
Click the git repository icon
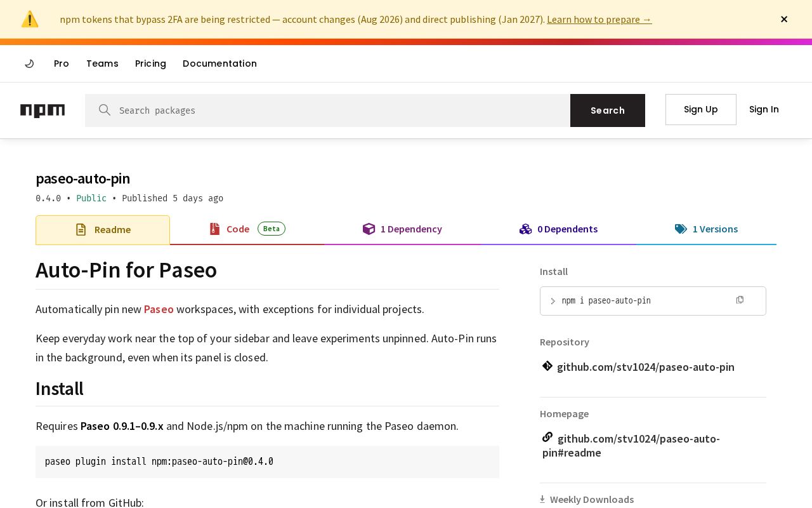point(547,366)
